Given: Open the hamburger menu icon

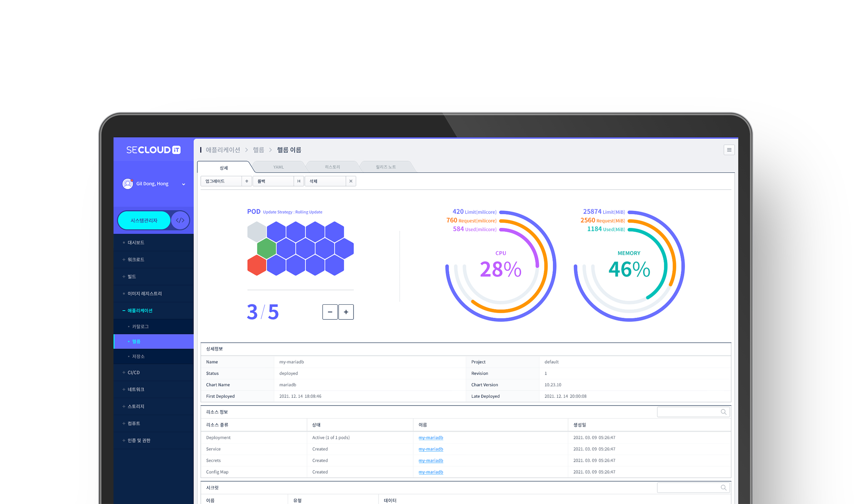Looking at the screenshot, I should [x=729, y=150].
